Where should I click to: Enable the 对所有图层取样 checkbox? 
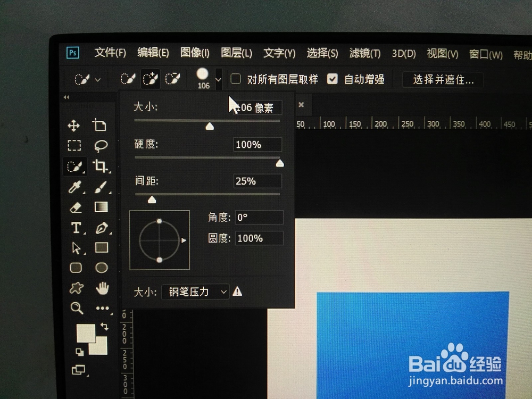point(236,78)
